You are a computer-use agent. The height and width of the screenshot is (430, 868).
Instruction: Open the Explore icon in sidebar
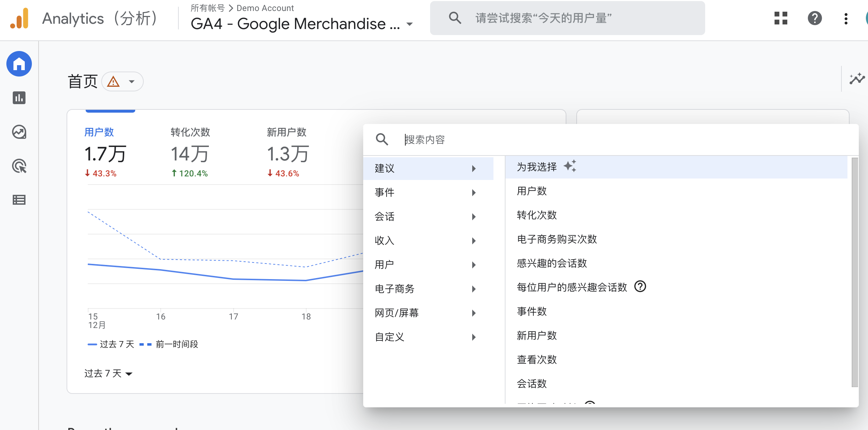coord(19,132)
